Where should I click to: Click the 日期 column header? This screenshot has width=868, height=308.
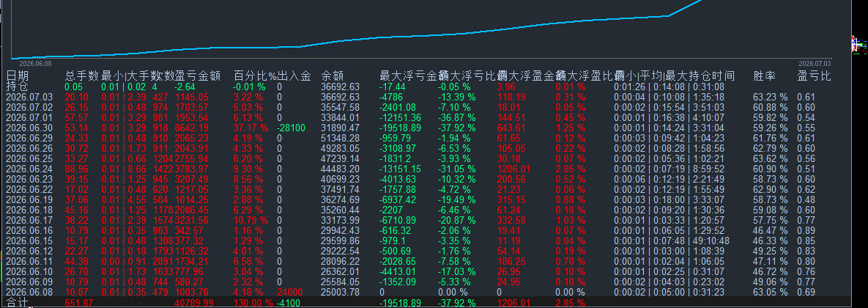pos(17,76)
